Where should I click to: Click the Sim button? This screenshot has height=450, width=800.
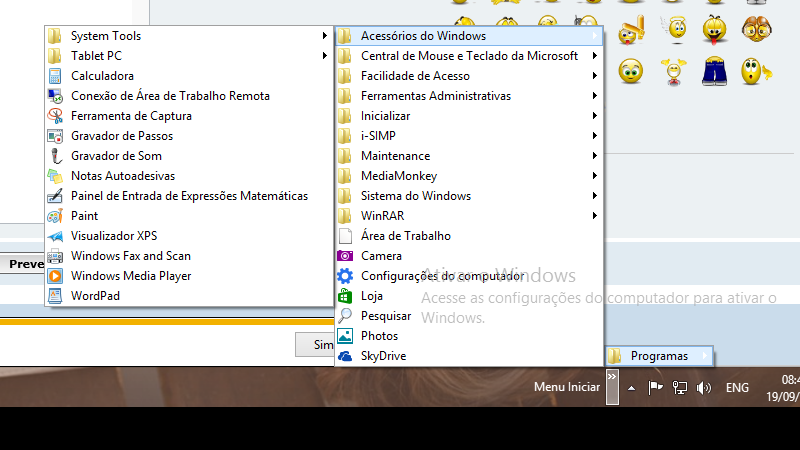point(316,345)
